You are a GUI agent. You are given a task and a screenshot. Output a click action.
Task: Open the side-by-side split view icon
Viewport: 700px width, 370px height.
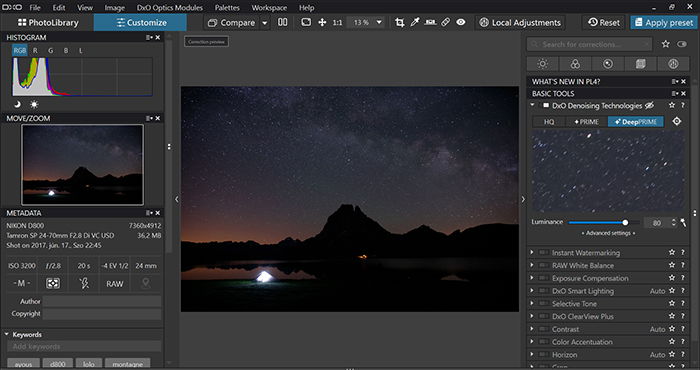click(283, 22)
